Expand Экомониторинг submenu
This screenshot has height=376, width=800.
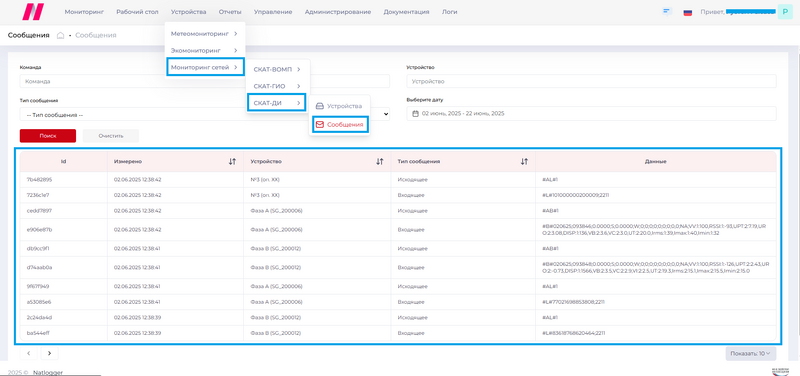point(205,51)
